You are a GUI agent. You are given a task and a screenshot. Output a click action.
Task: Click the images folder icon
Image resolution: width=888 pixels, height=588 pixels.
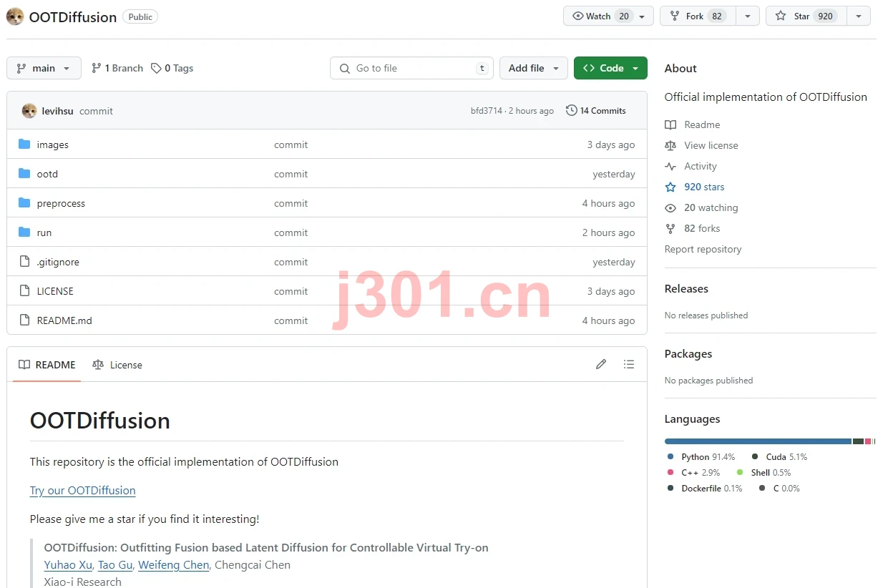tap(24, 144)
